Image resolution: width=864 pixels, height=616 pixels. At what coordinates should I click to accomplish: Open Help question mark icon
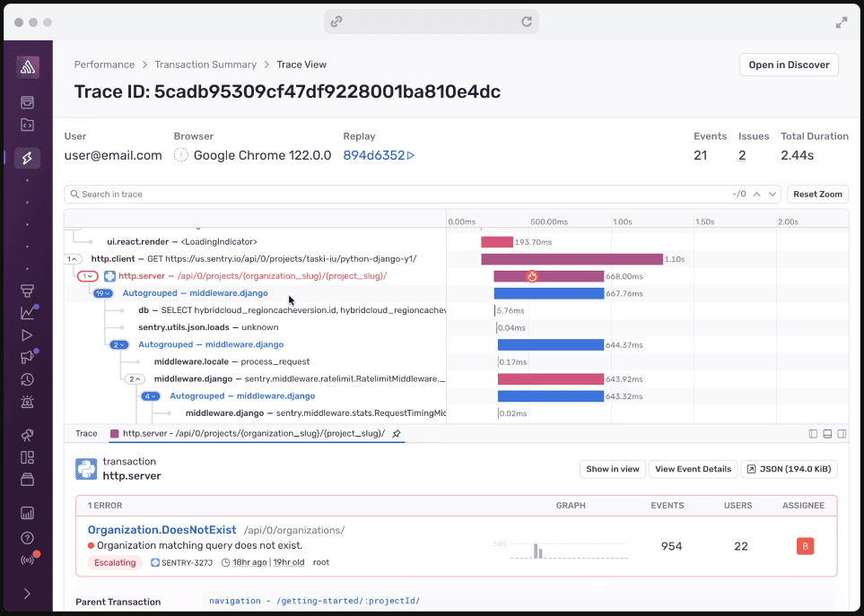pos(27,538)
